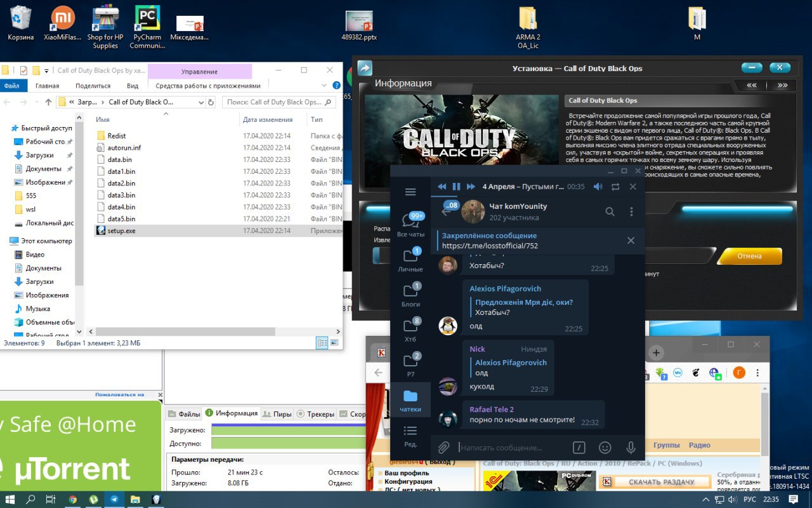Screen dimensions: 812x508
Task: Go up one folder in Explorer
Action: pos(48,102)
